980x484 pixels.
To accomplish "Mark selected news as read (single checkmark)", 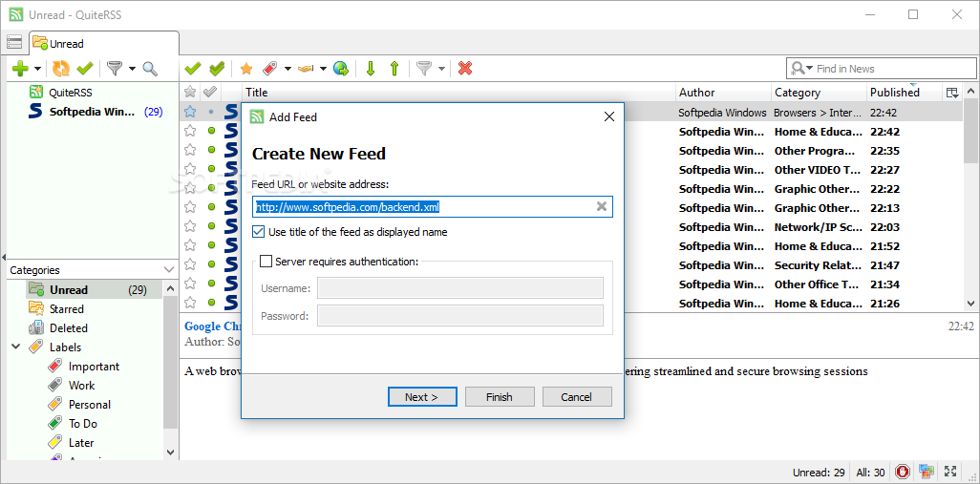I will tap(193, 69).
